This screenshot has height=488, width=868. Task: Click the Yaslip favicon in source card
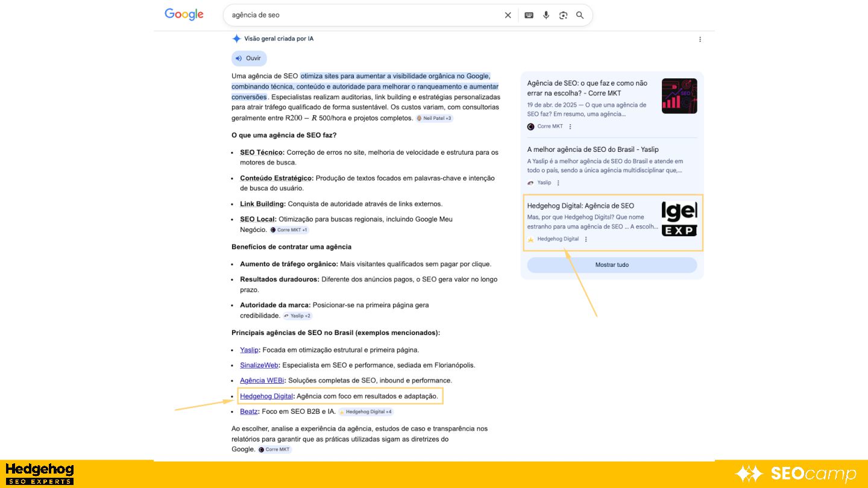[x=530, y=183]
